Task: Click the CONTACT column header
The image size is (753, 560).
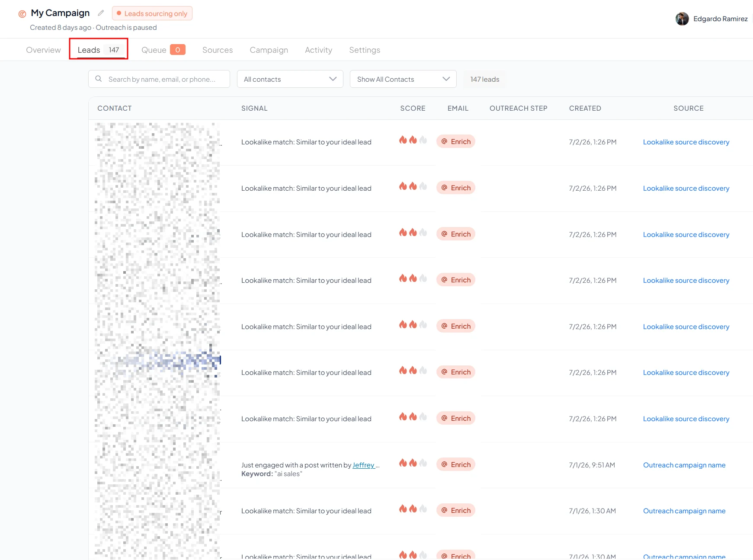Action: point(115,108)
